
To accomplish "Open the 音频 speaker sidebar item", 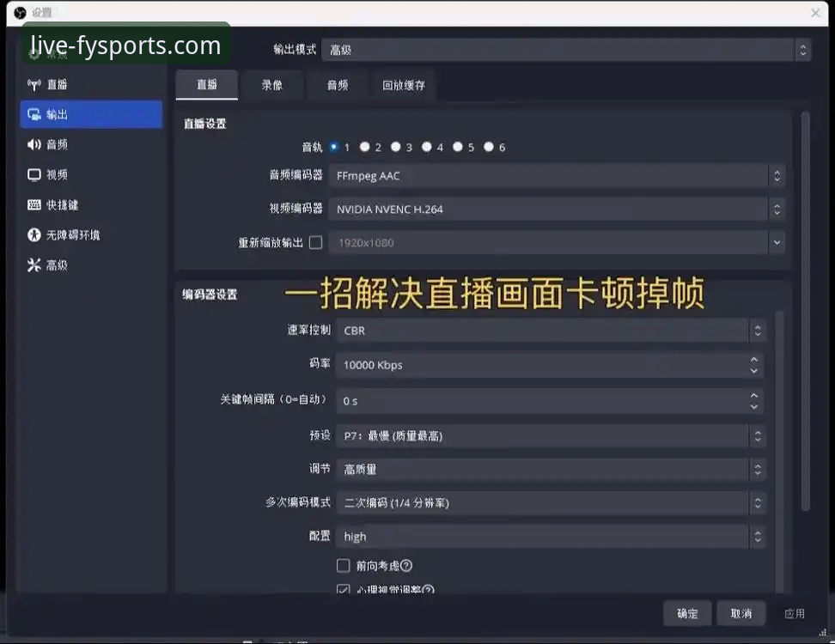I will (x=90, y=144).
